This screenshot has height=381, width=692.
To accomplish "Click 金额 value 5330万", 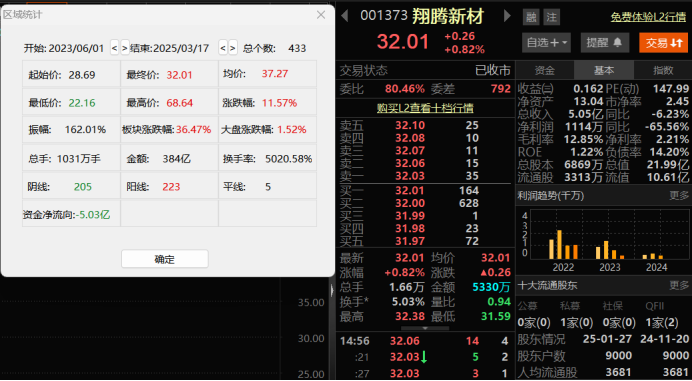I will point(491,288).
